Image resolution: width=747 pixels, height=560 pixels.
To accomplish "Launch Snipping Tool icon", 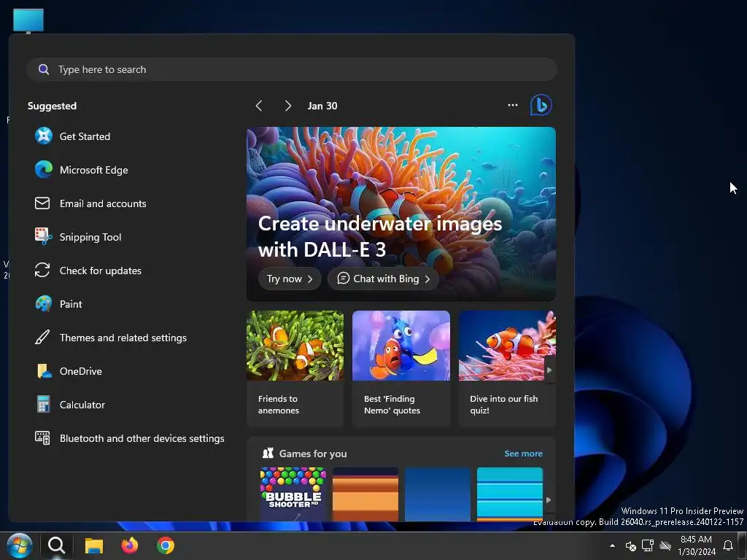I will click(43, 237).
